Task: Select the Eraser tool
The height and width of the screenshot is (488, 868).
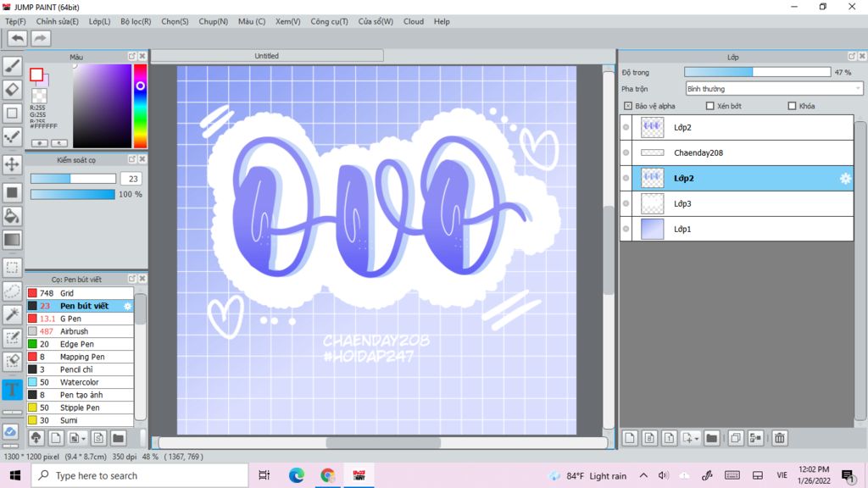Action: [12, 90]
